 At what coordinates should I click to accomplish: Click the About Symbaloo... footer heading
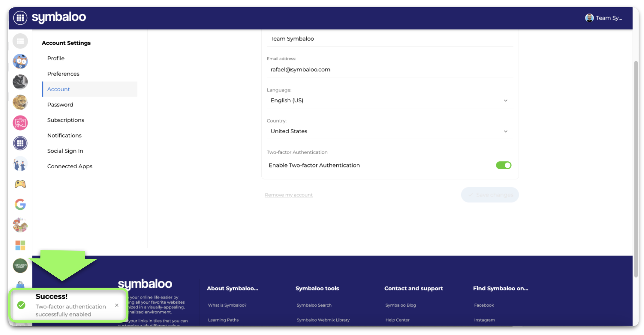point(232,288)
